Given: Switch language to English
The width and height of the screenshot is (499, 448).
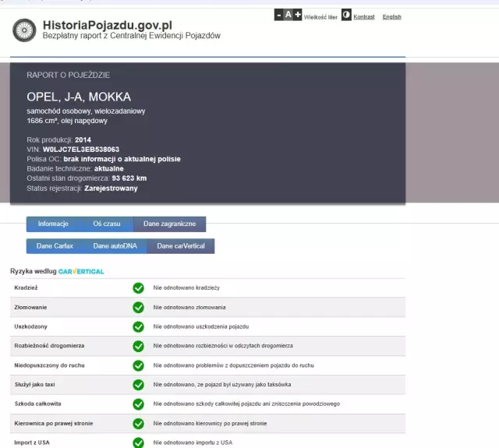Looking at the screenshot, I should click(x=391, y=16).
